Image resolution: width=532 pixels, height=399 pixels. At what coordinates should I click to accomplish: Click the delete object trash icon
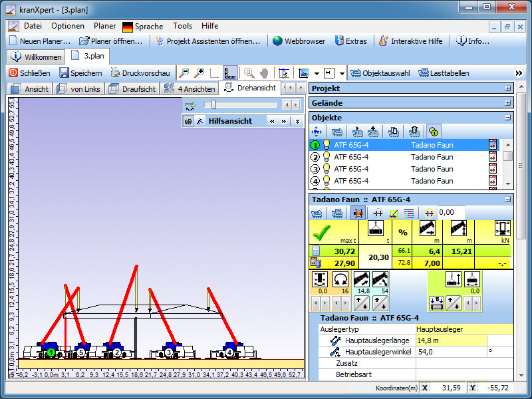point(414,132)
